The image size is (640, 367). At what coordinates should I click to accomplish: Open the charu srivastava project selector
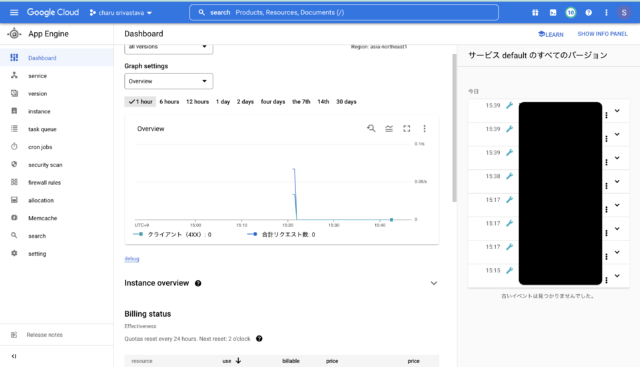click(x=121, y=13)
